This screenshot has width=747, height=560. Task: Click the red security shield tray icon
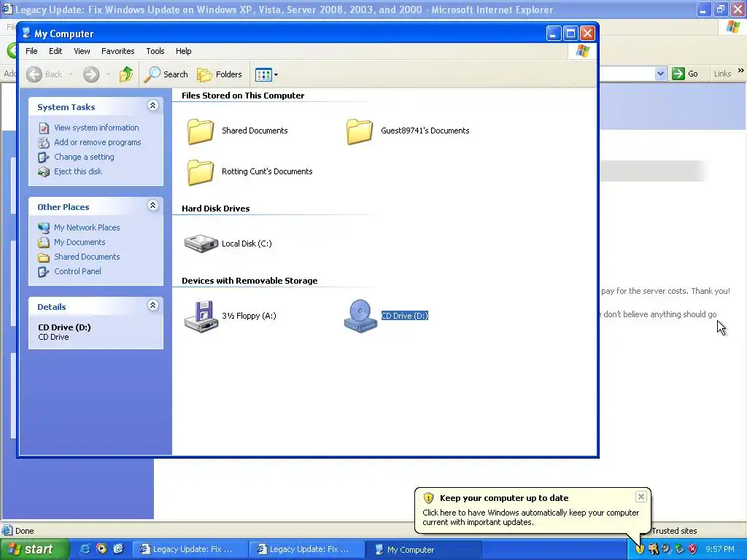coord(693,549)
